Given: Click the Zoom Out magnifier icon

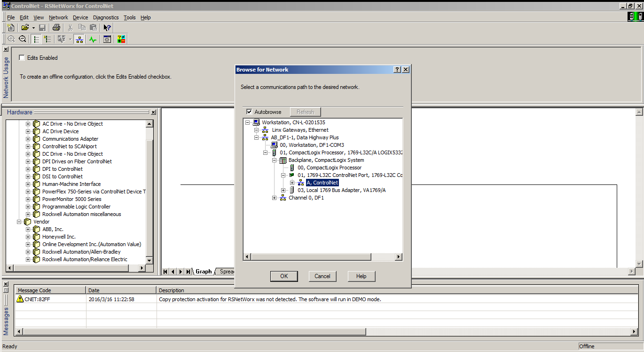Looking at the screenshot, I should [x=22, y=39].
